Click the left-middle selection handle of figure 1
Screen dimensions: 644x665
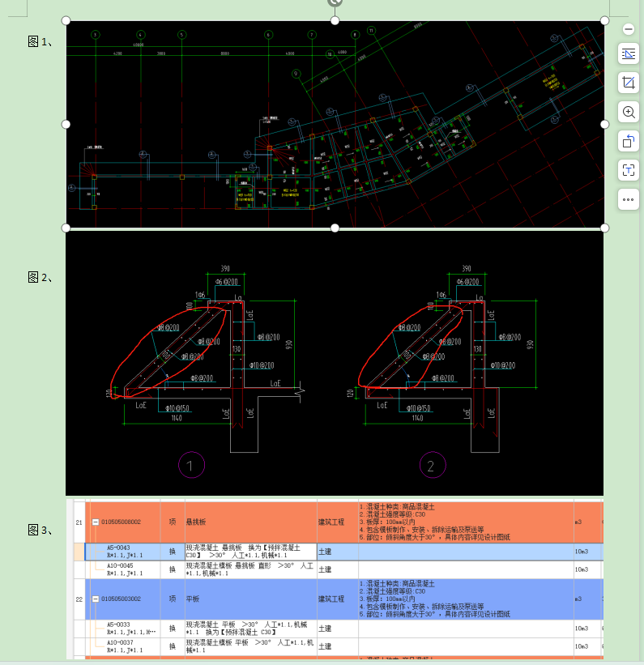[66, 124]
